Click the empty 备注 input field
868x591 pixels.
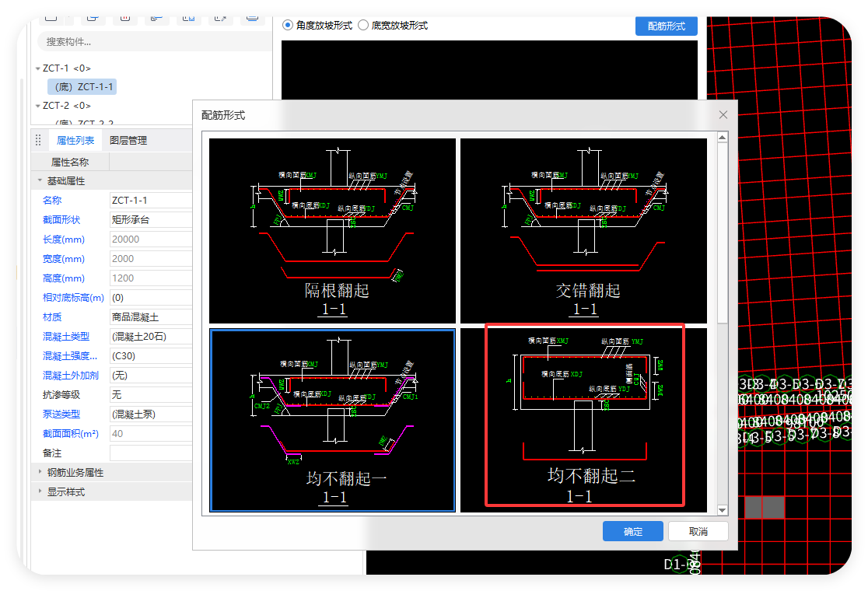click(x=151, y=453)
